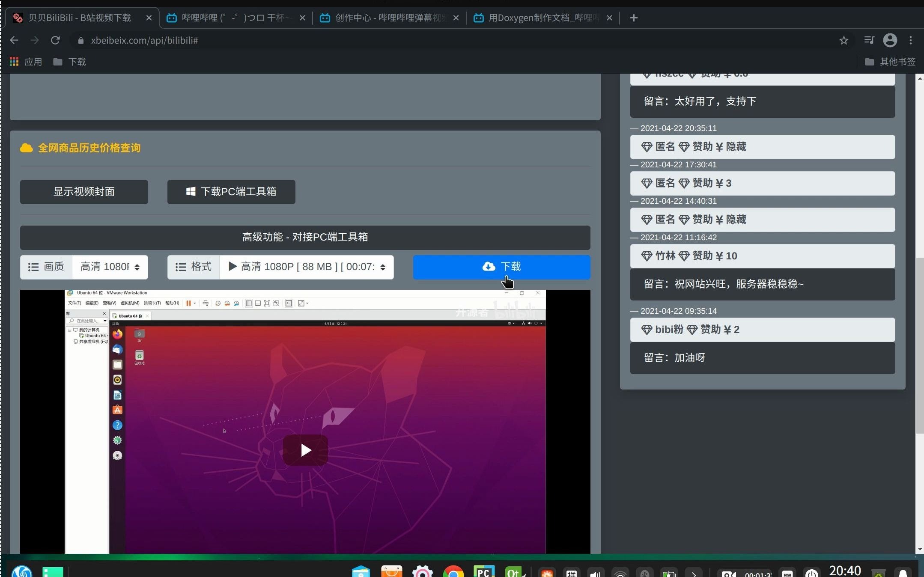The image size is (924, 577).
Task: Open the power button in taskbar
Action: point(811,574)
